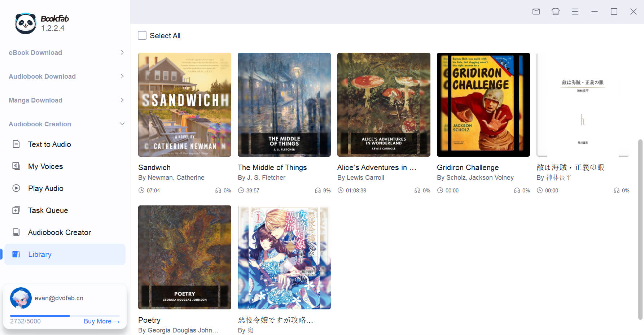The height and width of the screenshot is (335, 644).
Task: Click the Buy More link
Action: 101,321
